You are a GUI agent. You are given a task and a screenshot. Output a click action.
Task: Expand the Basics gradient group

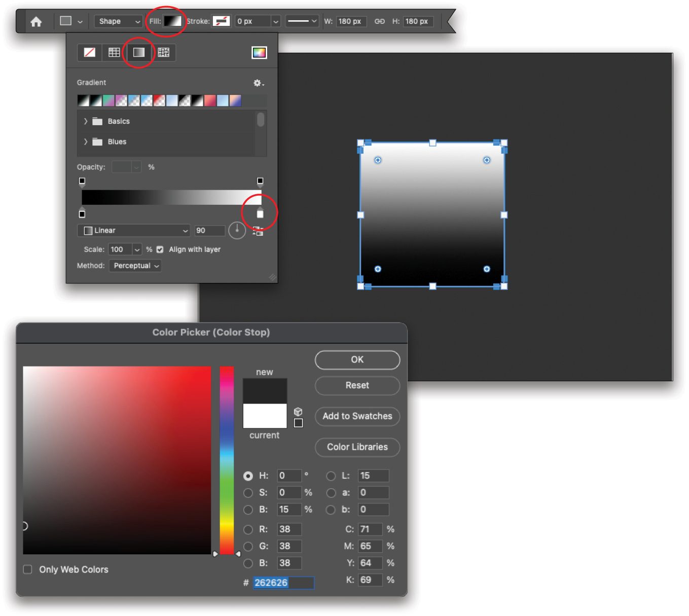pos(85,121)
